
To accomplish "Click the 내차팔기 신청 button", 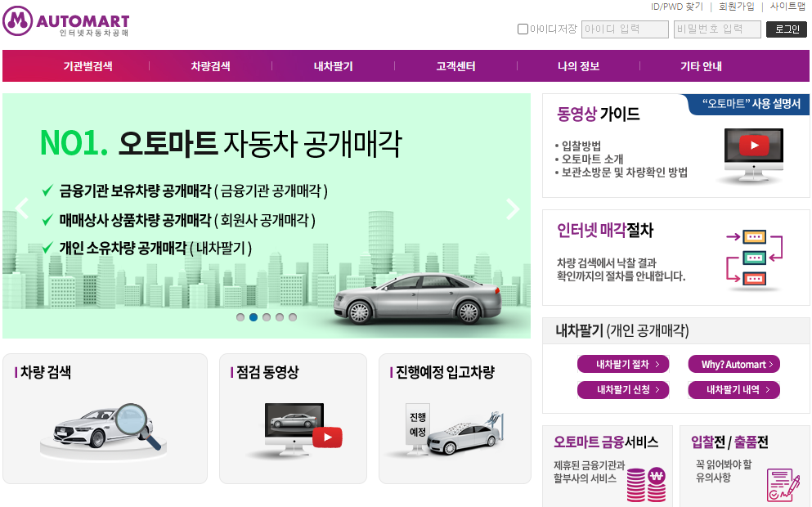I will 623,389.
